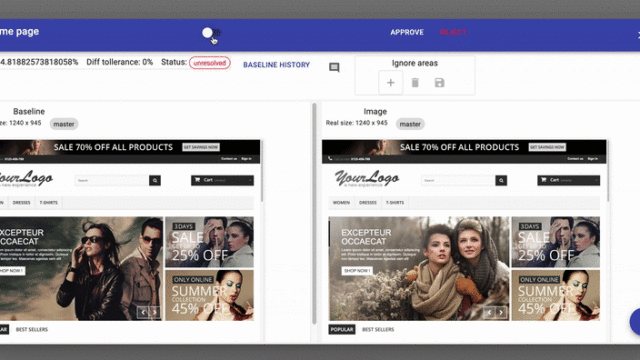Screen dimensions: 640x360
Task: Click previous slide arrow in Baseline screenshot
Action: pyautogui.click(x=143, y=313)
